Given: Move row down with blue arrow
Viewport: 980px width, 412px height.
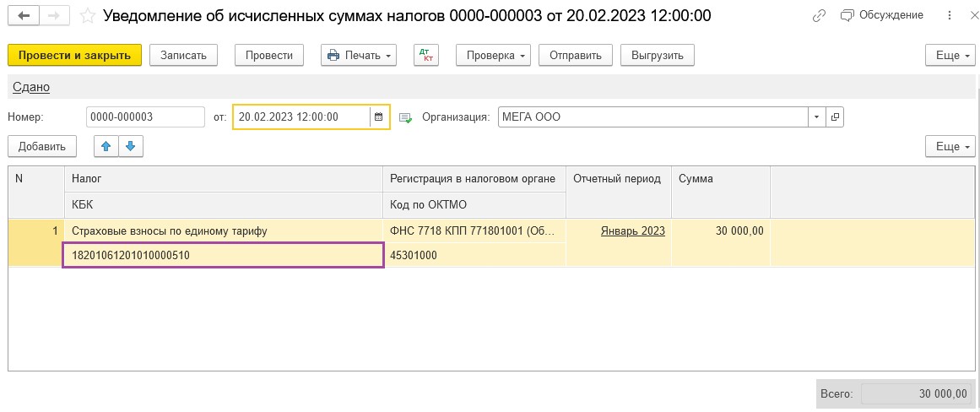Looking at the screenshot, I should [130, 146].
